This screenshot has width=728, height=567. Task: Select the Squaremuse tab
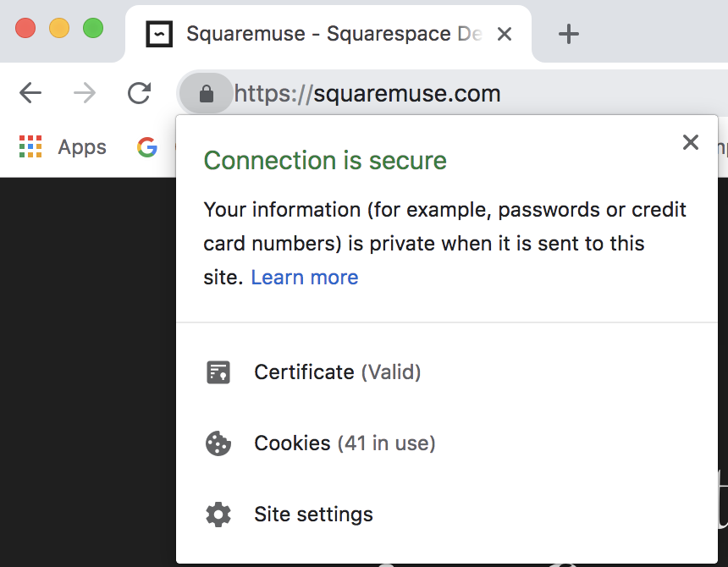pyautogui.click(x=328, y=34)
